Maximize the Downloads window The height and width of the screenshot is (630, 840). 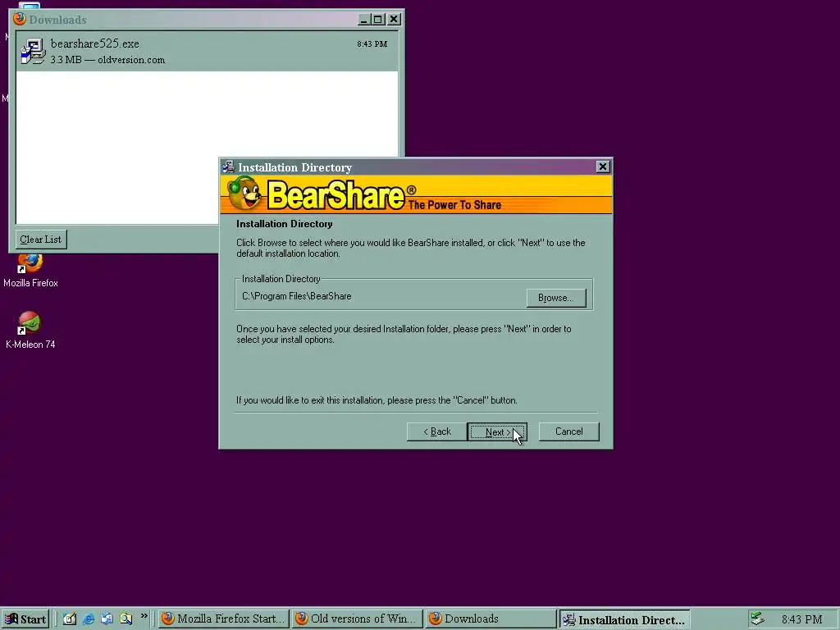(377, 20)
